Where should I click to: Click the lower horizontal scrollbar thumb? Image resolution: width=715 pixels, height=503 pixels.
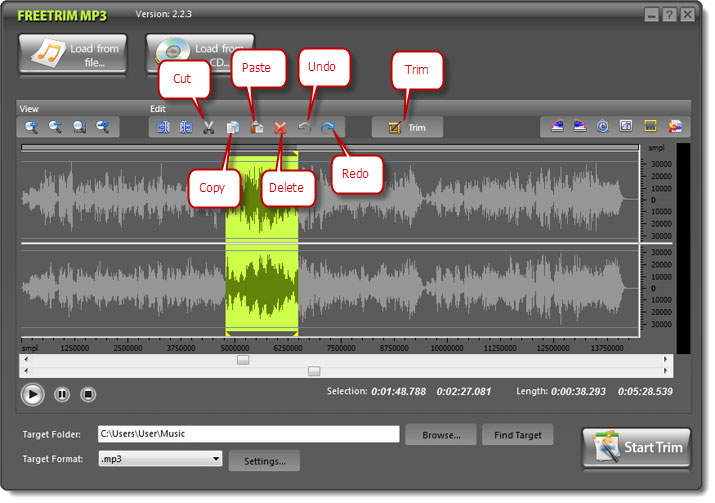tap(314, 371)
